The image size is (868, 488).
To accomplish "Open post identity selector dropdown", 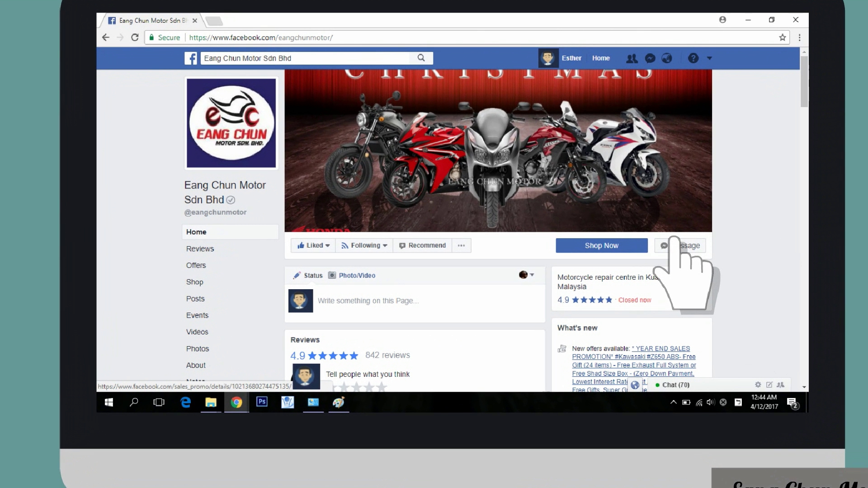I will click(x=527, y=275).
